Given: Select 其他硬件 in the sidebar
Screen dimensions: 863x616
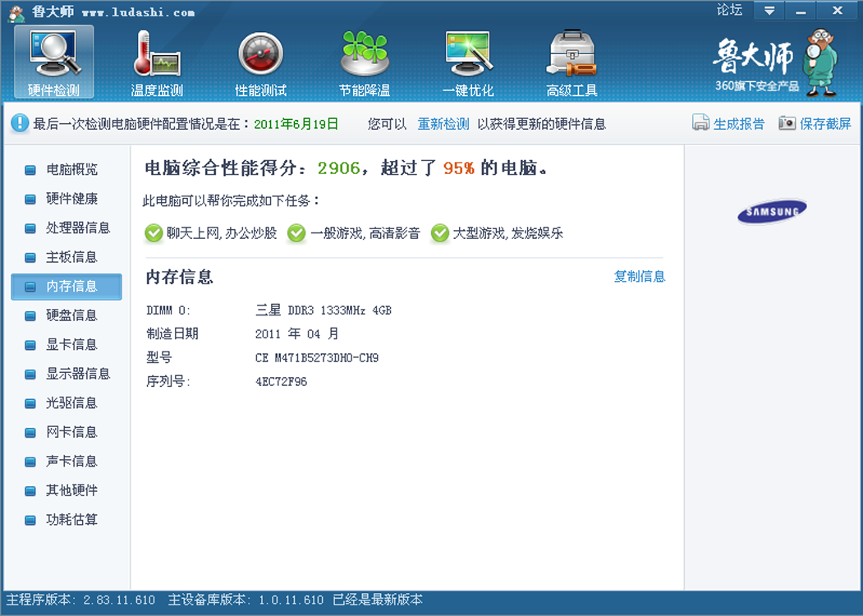Looking at the screenshot, I should pos(67,490).
